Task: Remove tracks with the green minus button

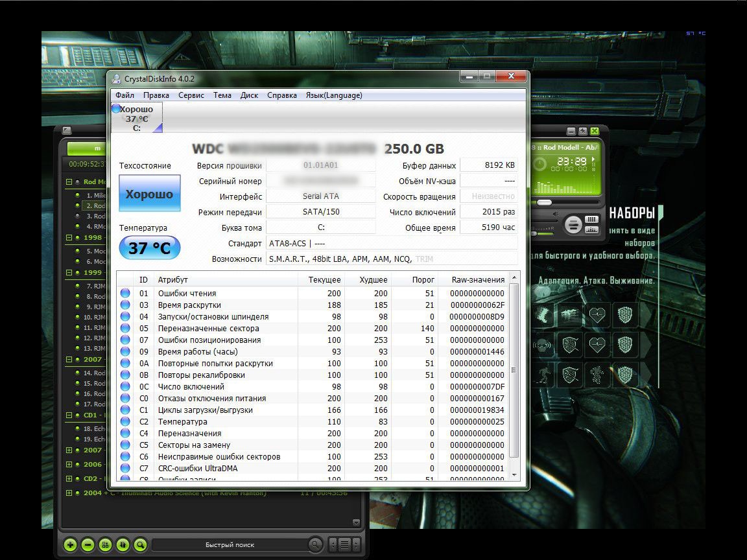Action: 88,544
